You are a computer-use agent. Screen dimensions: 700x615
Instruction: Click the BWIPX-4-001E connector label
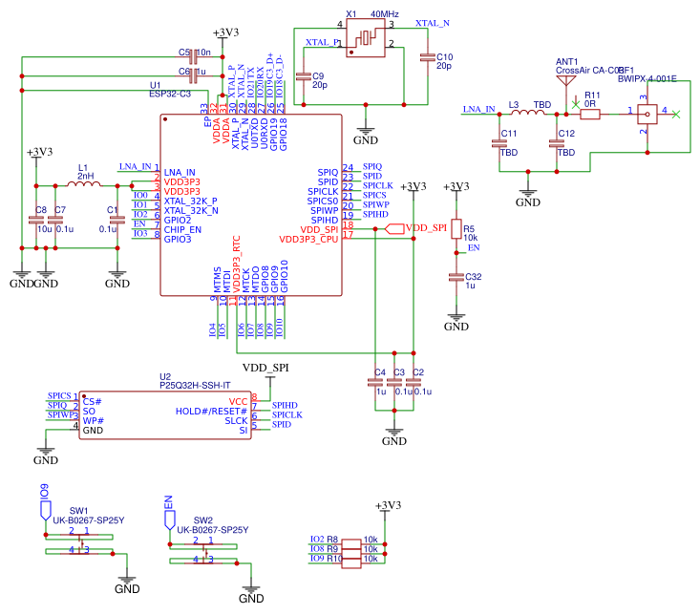tap(647, 79)
